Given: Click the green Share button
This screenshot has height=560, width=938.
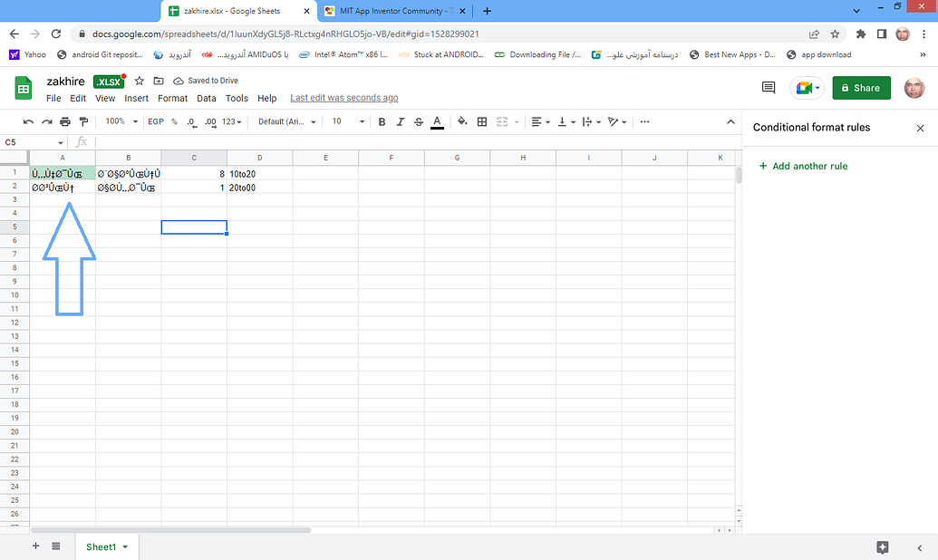Looking at the screenshot, I should pos(861,88).
